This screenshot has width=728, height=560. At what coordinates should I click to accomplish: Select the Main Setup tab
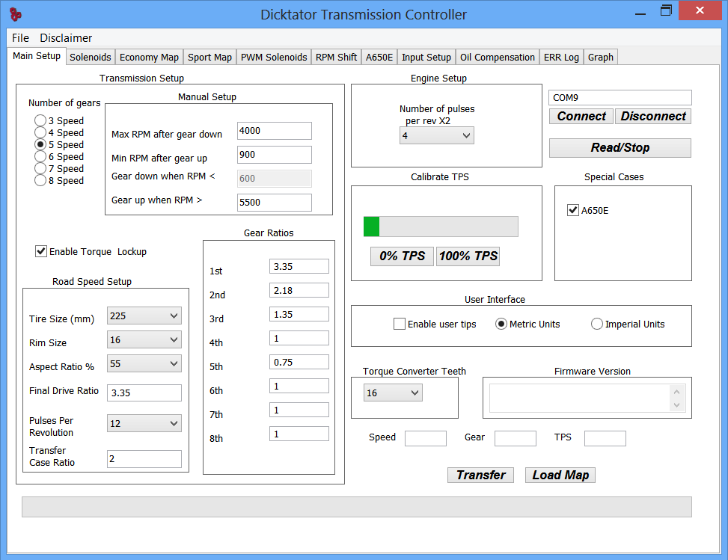click(37, 56)
